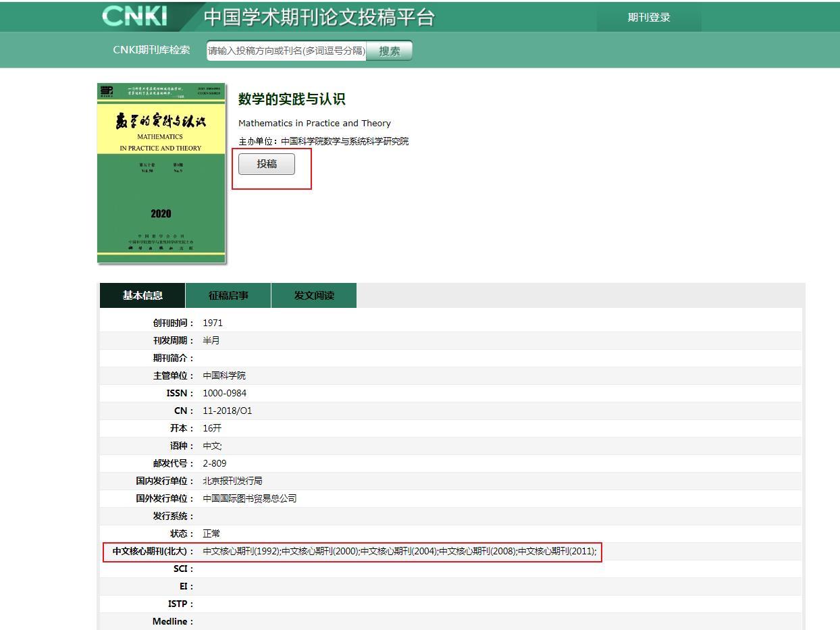This screenshot has height=630, width=840.
Task: Click the postal code value 2-809
Action: [x=215, y=463]
